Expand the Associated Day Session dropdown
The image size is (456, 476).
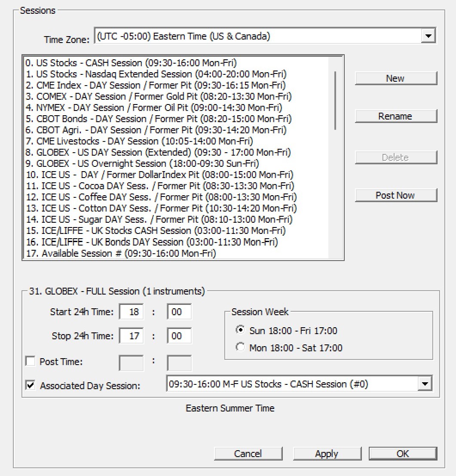(x=425, y=384)
